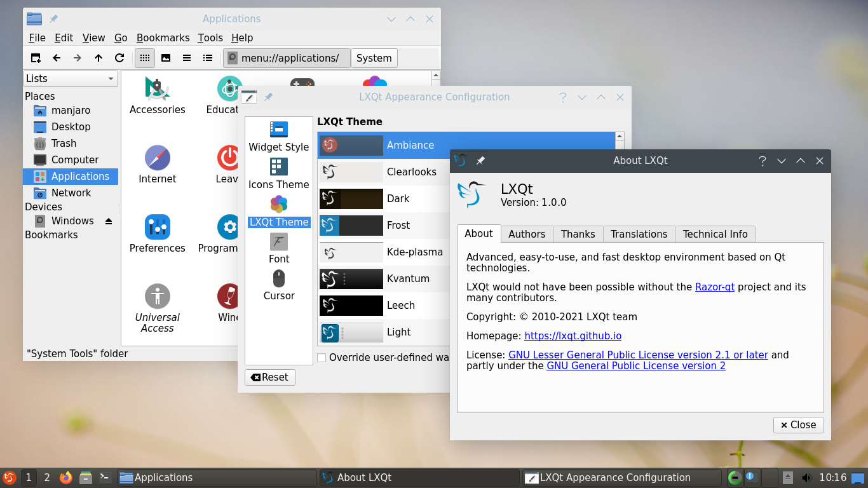Switch to the Translations tab

point(639,234)
